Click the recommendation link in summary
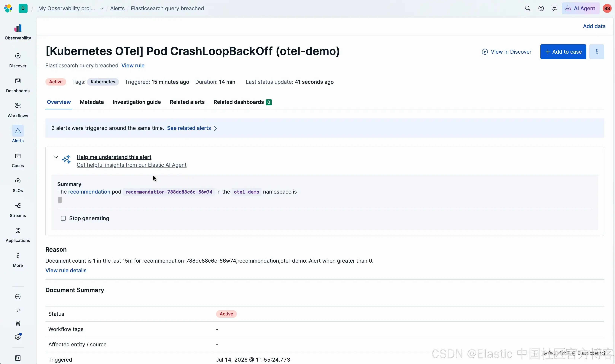Image resolution: width=615 pixels, height=364 pixels. (89, 192)
